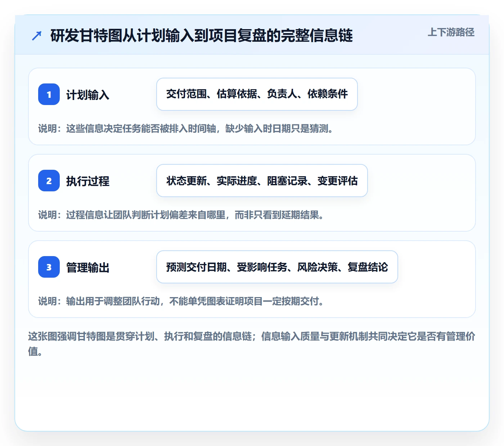The height and width of the screenshot is (446, 504).
Task: Click the number 3 step badge
Action: 49,267
